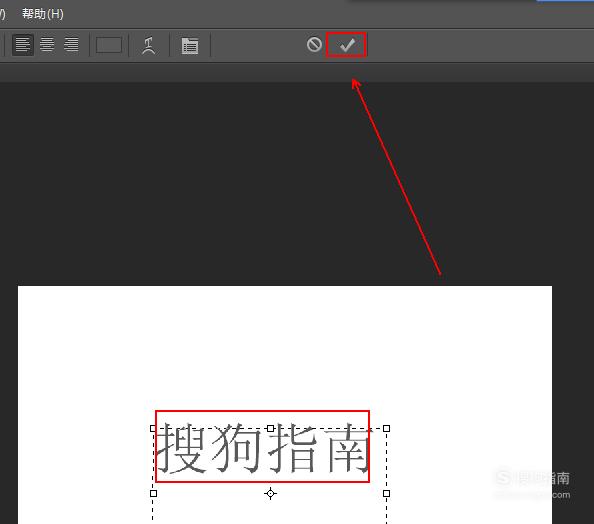Open the text color swatch
The width and height of the screenshot is (594, 524).
tap(109, 45)
